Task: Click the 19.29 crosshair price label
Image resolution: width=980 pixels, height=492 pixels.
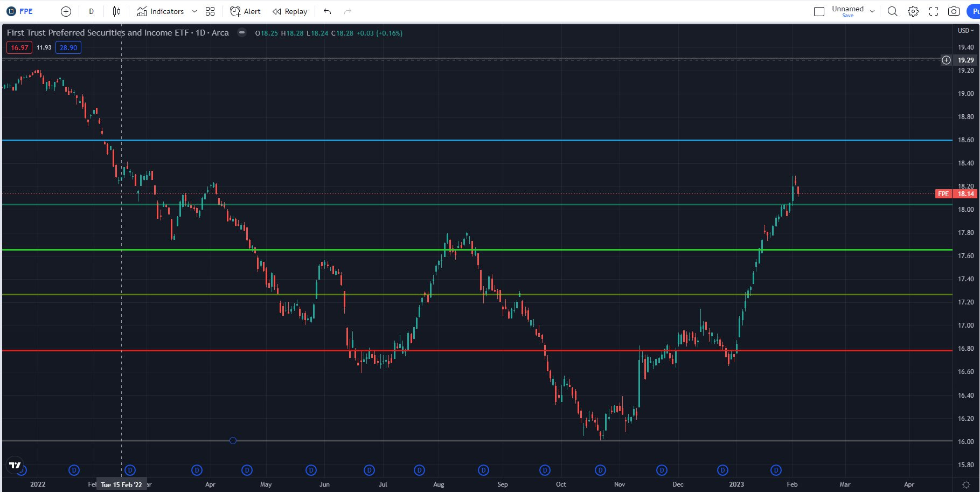Action: [x=965, y=60]
